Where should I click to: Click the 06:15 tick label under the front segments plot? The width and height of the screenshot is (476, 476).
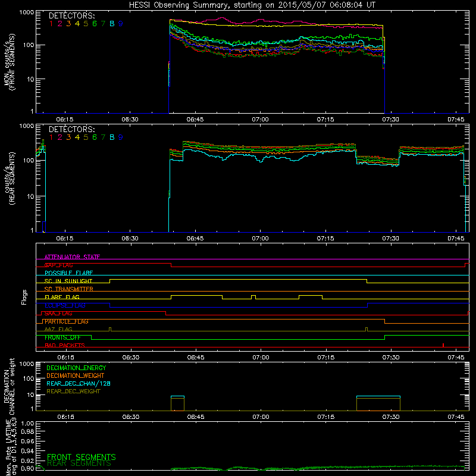(x=65, y=120)
